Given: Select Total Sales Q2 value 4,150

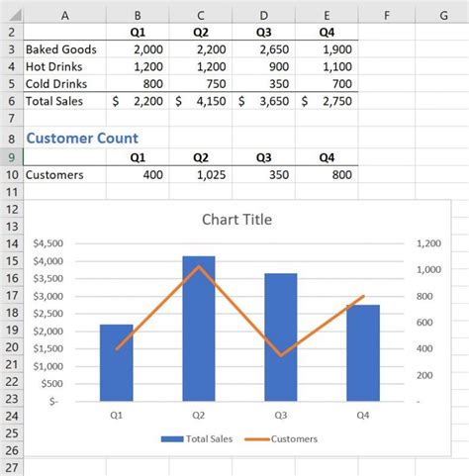Looking at the screenshot, I should tap(201, 101).
